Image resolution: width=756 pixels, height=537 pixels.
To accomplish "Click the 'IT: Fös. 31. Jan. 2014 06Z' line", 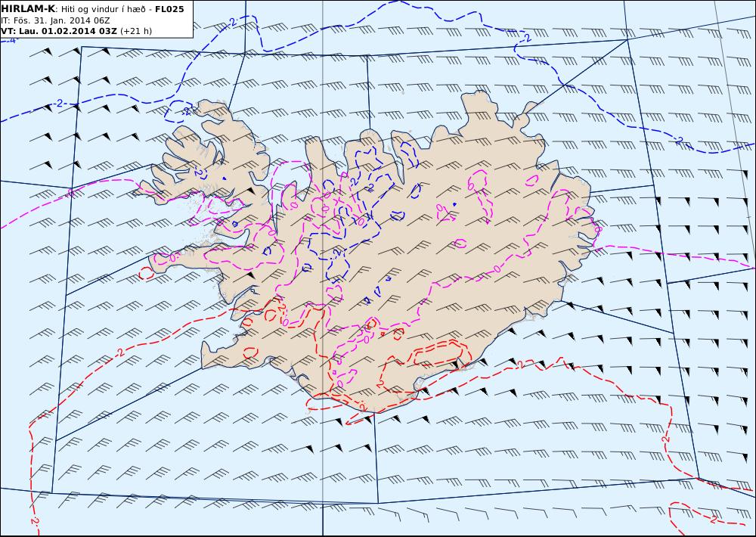I will [55, 20].
